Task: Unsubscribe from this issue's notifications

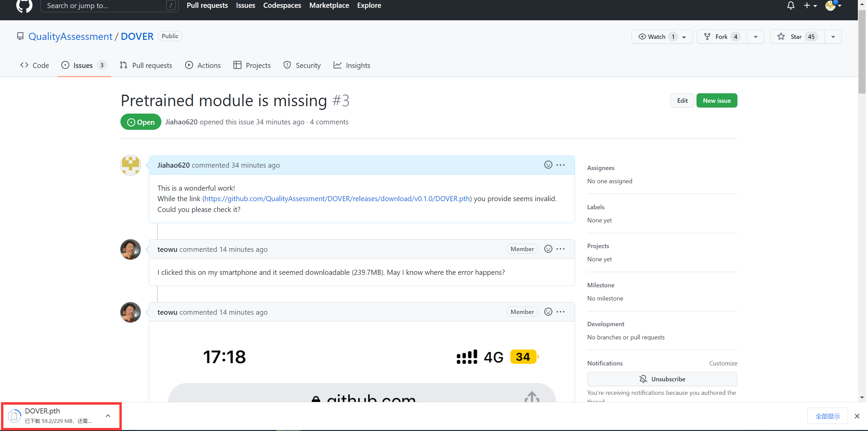Action: point(662,379)
